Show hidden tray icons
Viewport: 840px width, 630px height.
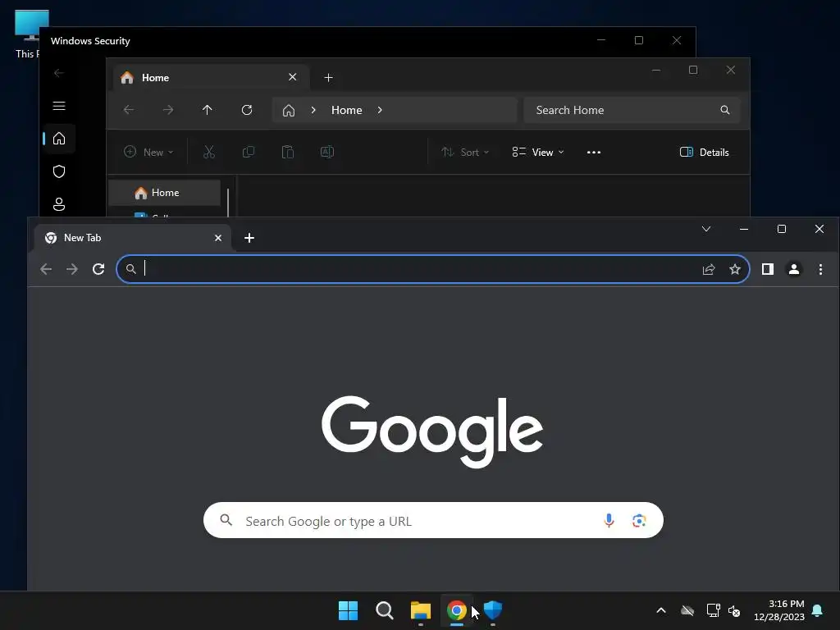coord(661,610)
